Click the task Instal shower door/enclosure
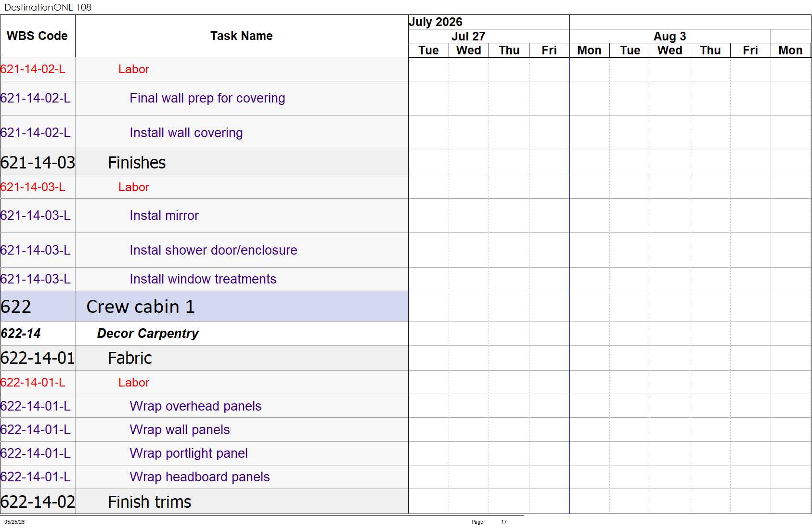 coord(213,250)
